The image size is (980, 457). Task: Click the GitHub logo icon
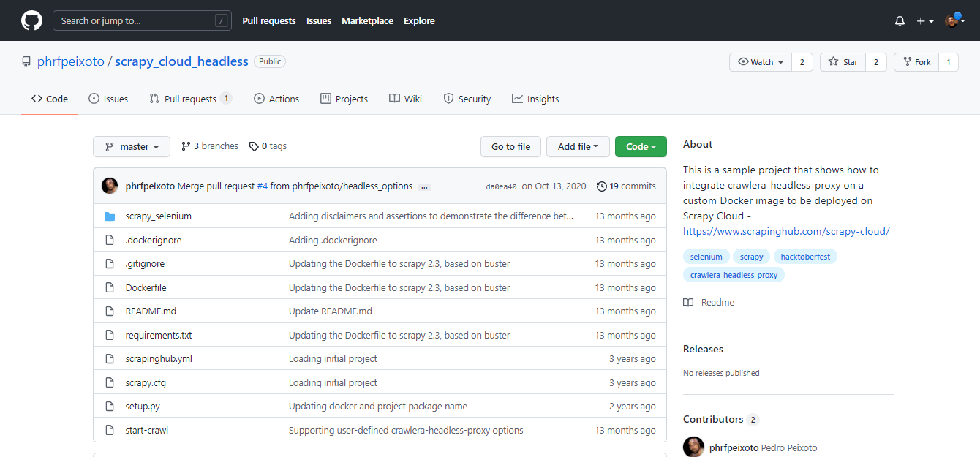coord(31,20)
